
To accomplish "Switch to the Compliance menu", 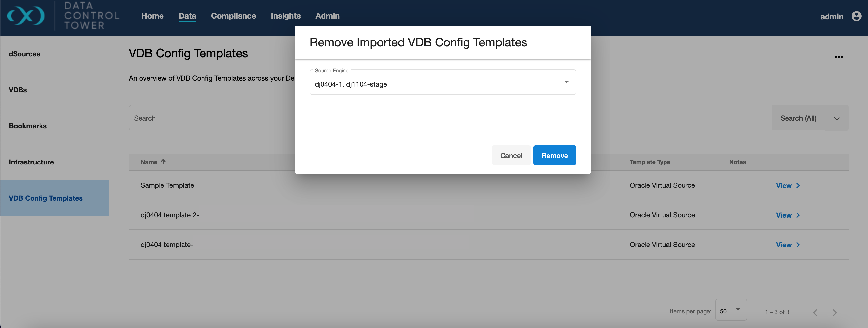I will click(233, 16).
